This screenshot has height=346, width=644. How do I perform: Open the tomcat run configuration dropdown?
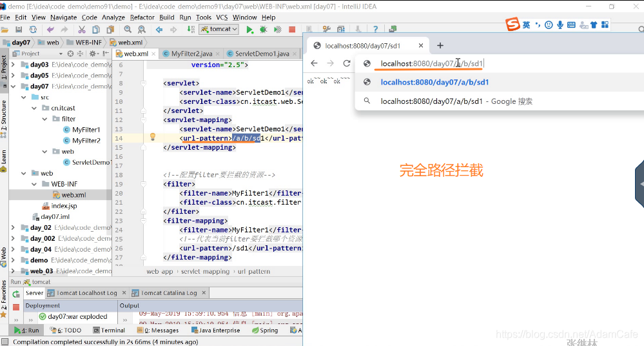[219, 29]
